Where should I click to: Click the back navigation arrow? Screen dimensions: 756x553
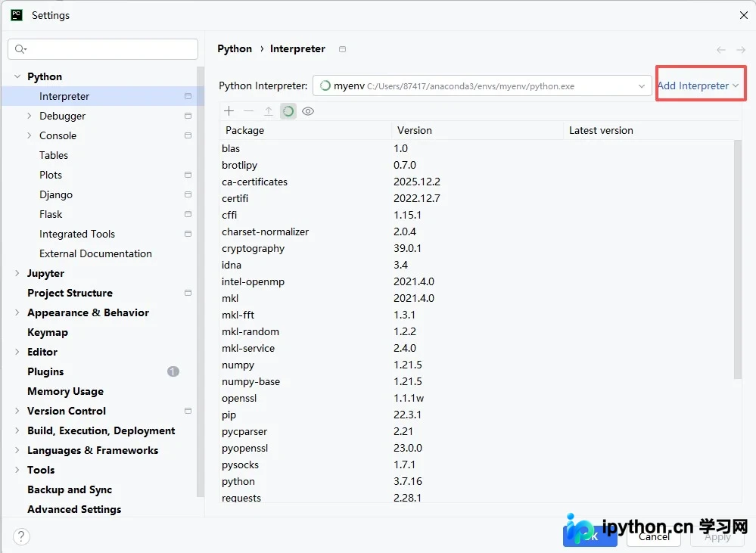point(721,50)
